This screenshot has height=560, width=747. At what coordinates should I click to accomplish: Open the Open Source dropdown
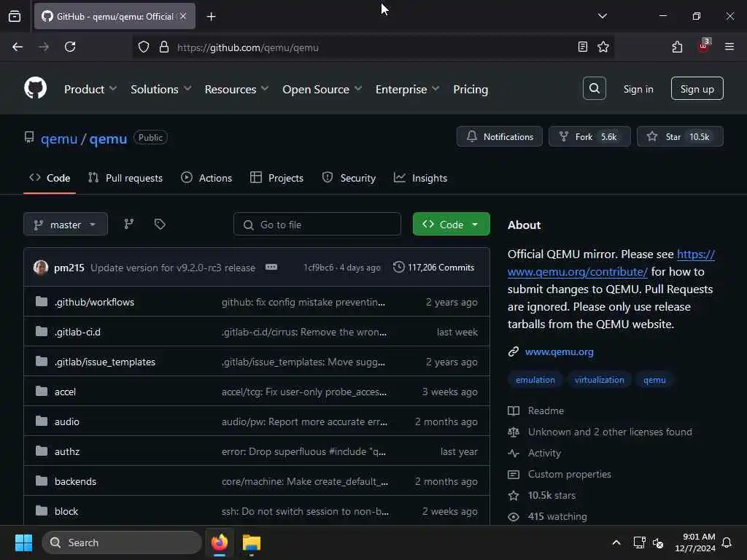click(322, 89)
